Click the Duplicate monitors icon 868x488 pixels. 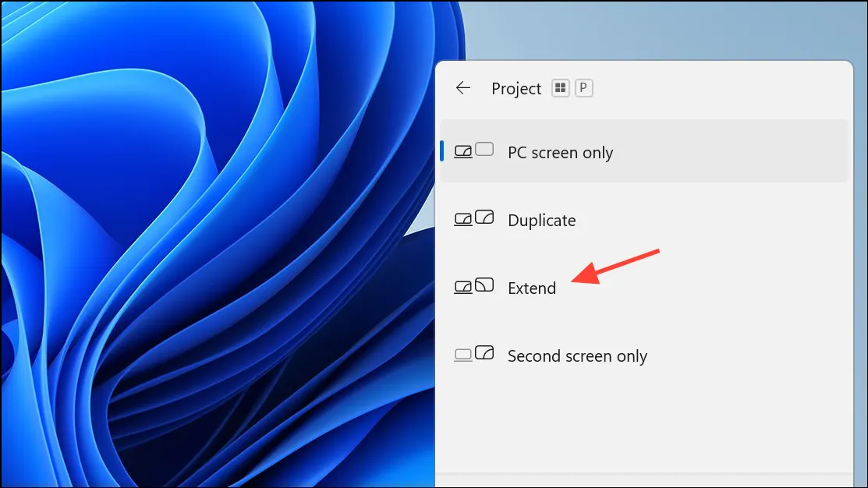(x=474, y=218)
